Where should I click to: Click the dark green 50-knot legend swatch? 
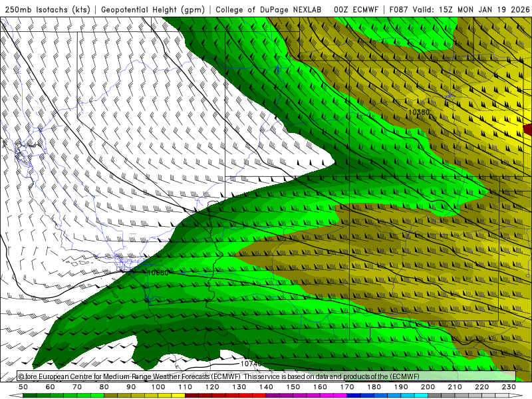click(x=30, y=396)
